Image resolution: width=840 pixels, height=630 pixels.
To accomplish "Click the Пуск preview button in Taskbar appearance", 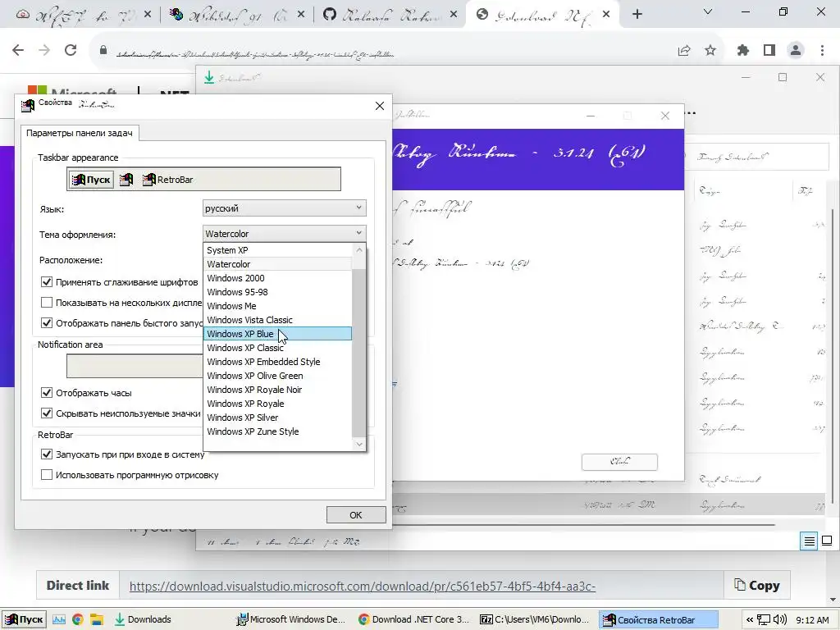I will click(90, 180).
